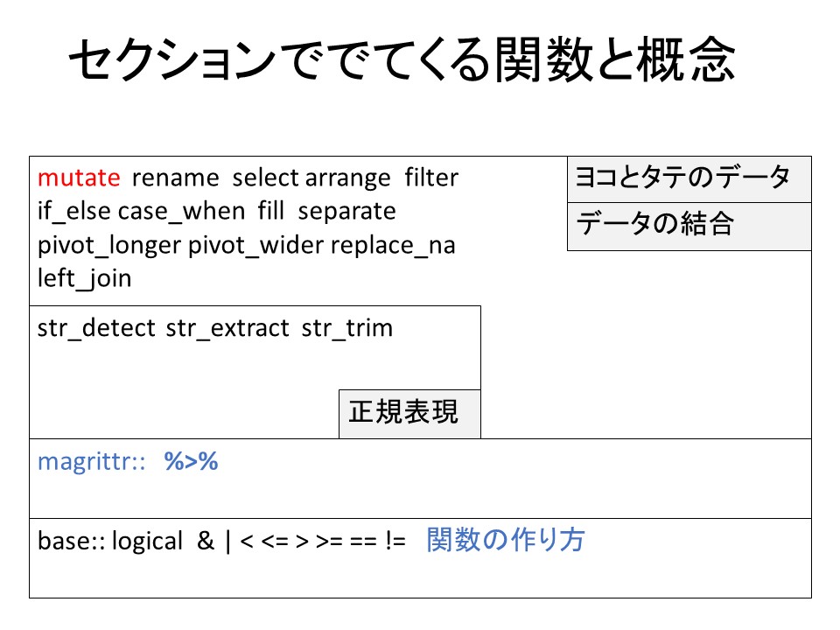Click the red word mutate
Screen dimensions: 840x630
pos(78,178)
